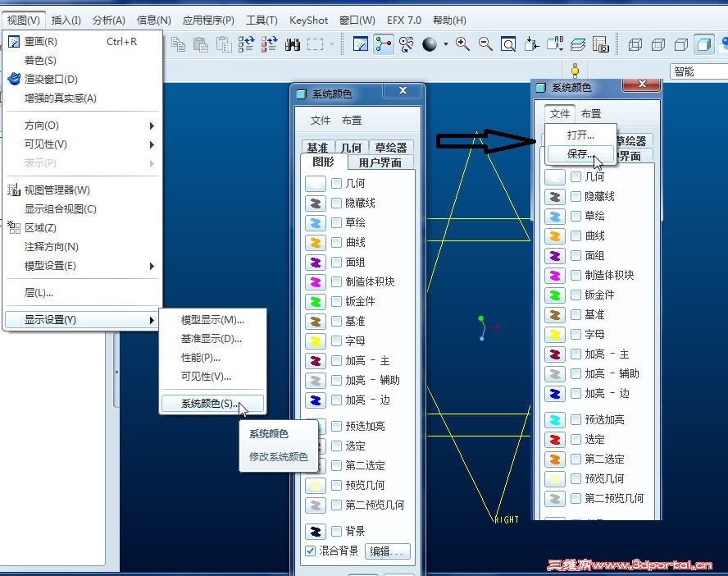This screenshot has width=728, height=576.
Task: Click 打开... in the 文件 dropdown
Action: 580,135
